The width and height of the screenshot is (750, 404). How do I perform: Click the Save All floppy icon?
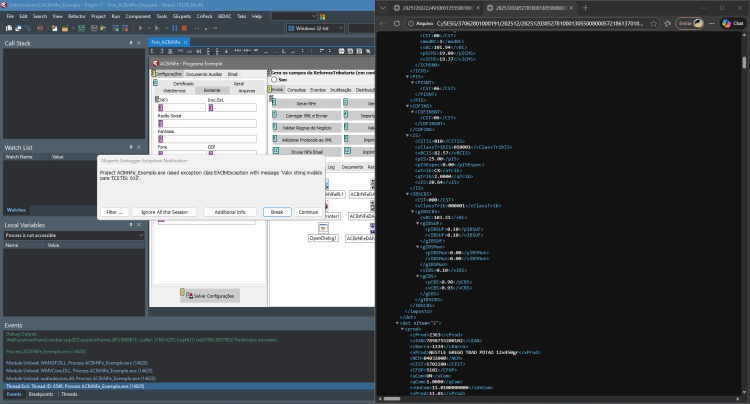(x=94, y=28)
